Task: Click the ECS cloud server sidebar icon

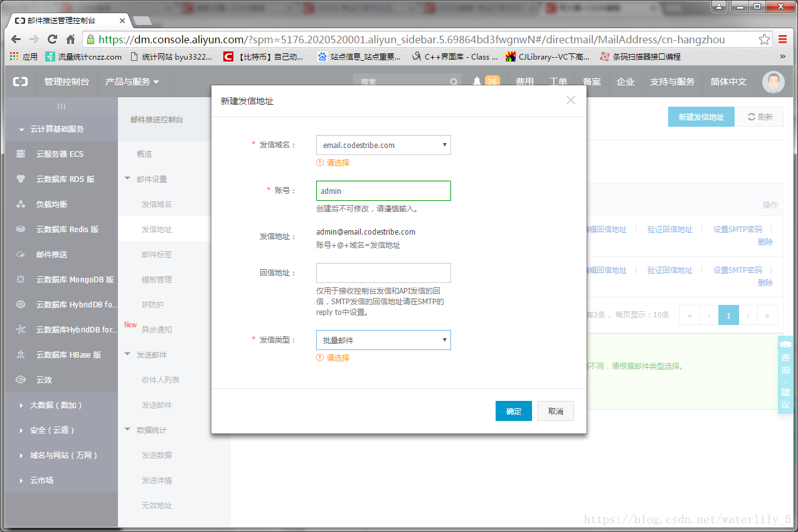Action: click(x=21, y=154)
